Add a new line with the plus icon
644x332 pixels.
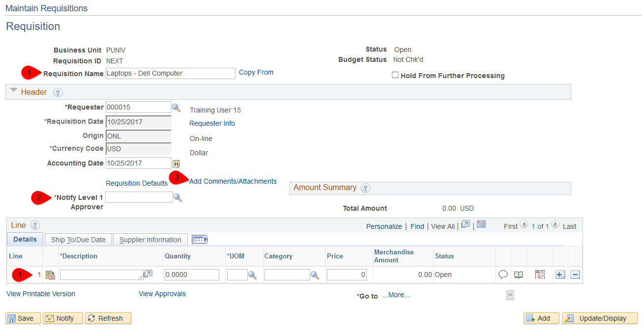coord(560,275)
